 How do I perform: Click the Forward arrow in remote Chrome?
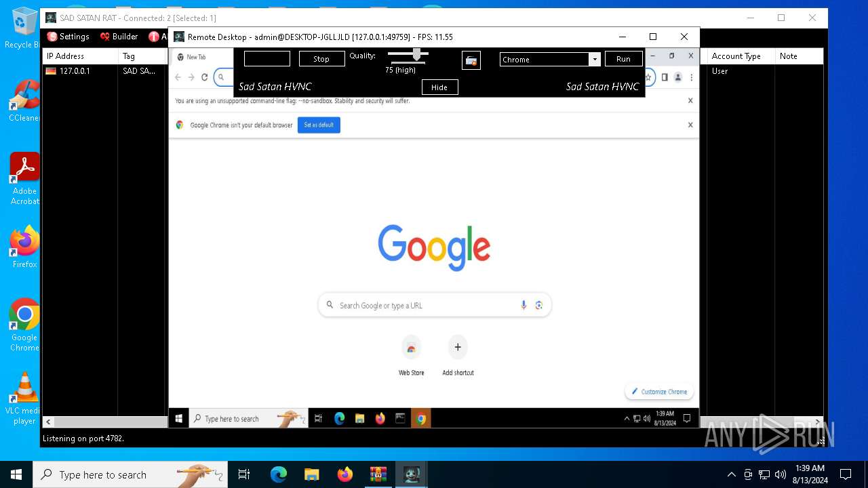[191, 77]
